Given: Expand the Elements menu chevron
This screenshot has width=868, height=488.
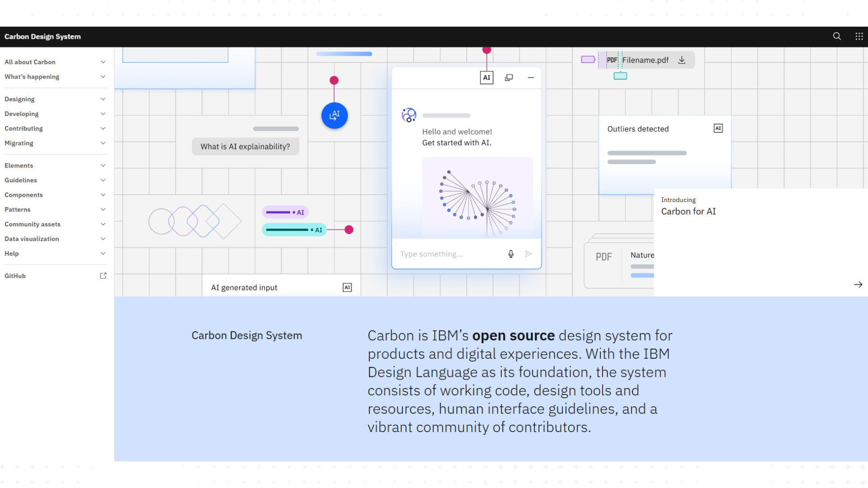Looking at the screenshot, I should 103,165.
